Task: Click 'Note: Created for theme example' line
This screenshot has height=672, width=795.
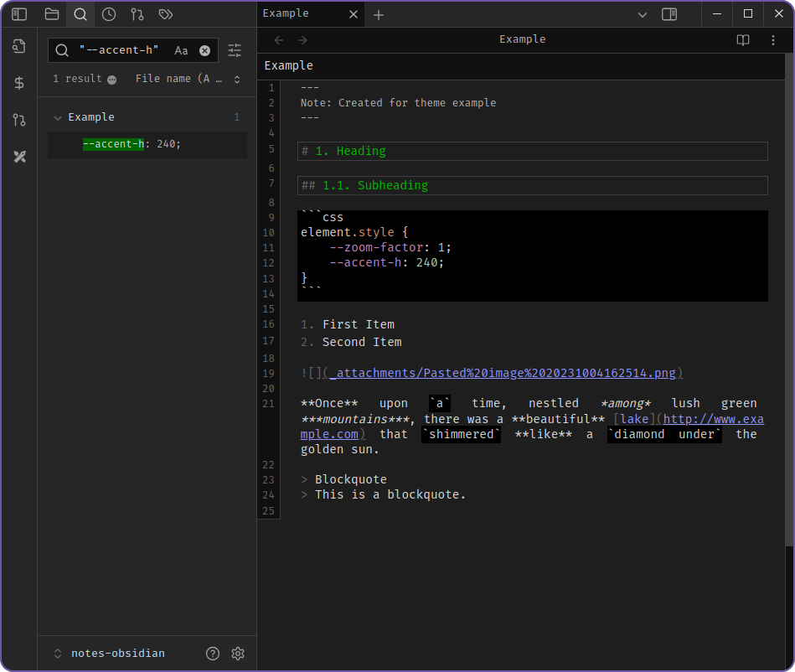Action: 398,103
